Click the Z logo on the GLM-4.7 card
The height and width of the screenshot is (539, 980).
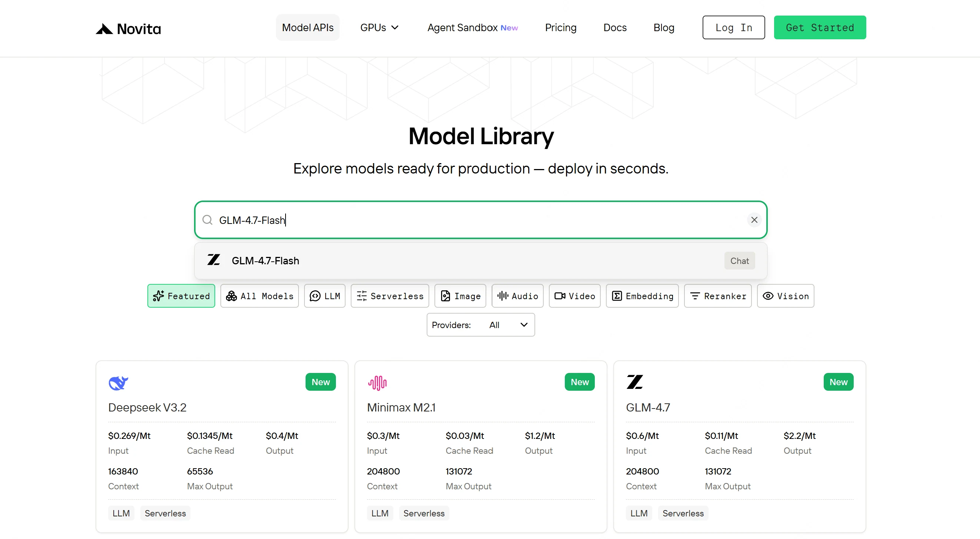634,382
